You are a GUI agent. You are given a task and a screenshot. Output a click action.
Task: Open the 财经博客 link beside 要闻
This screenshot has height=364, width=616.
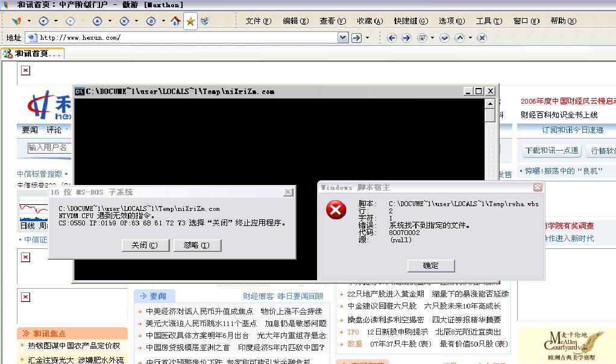tap(258, 296)
